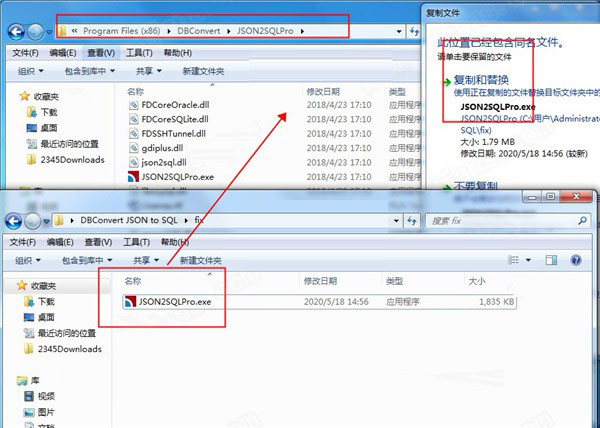Select FDSSHTunnel.dll file icon
This screenshot has width=600, height=428.
pyautogui.click(x=134, y=133)
